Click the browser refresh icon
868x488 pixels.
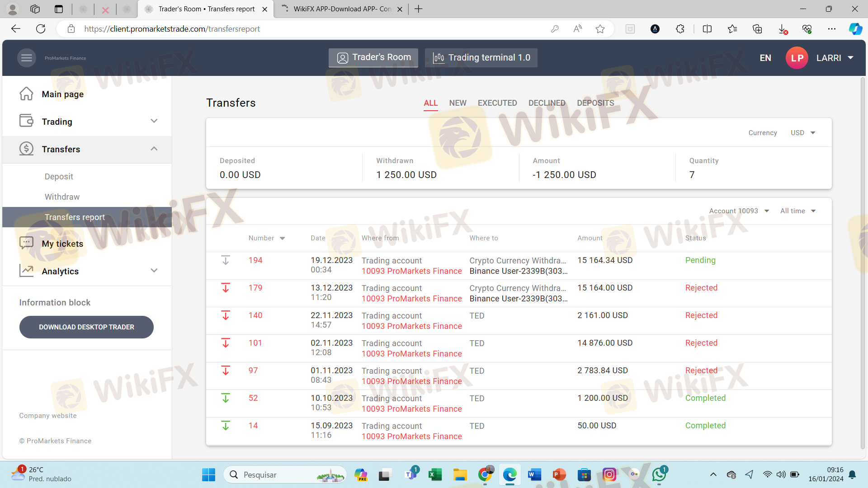point(41,29)
